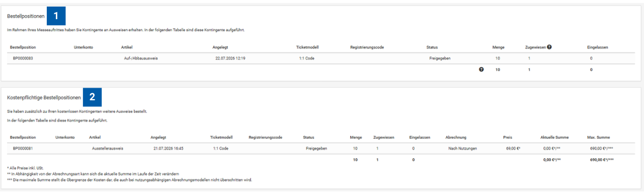Click the help icon beside the first table's totals row
Screen dimensions: 644x193
tap(481, 70)
